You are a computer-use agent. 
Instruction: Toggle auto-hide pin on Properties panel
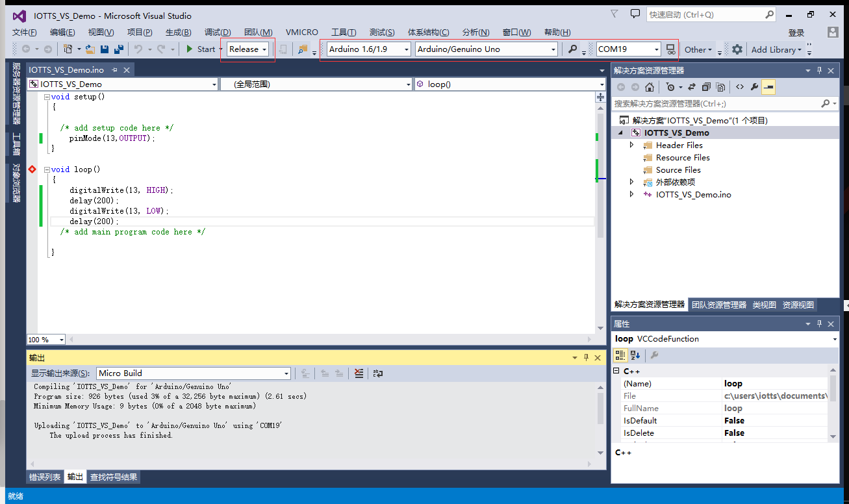tap(820, 323)
